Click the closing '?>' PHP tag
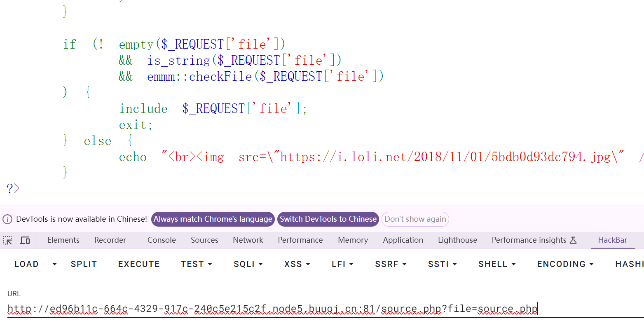 click(13, 189)
